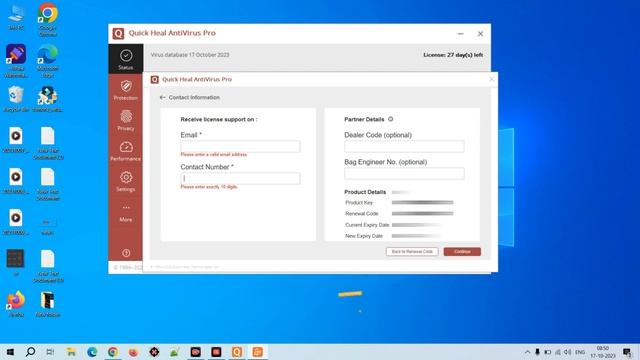Screen dimensions: 640x360
Task: Open the Recycle Bin on the desktop
Action: 16,99
